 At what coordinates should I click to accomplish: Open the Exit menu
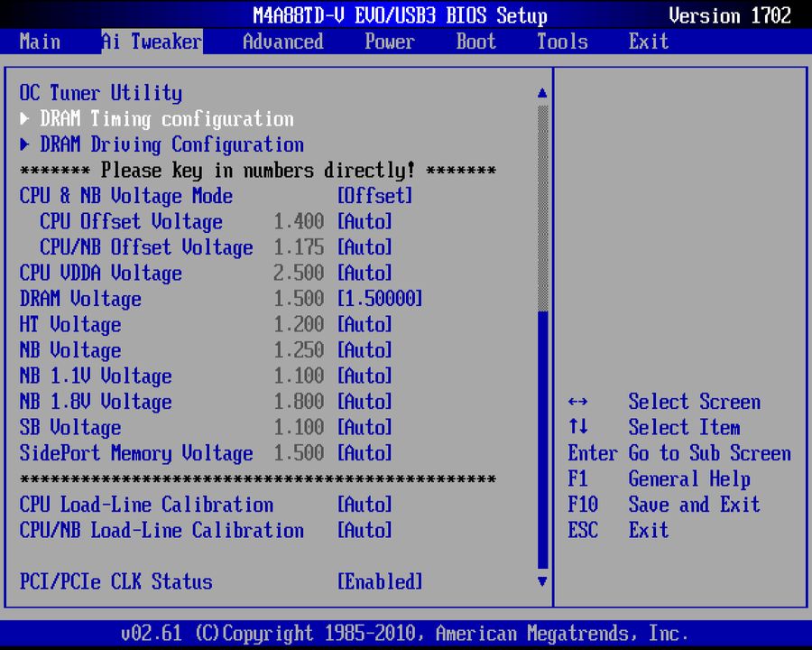(x=648, y=42)
